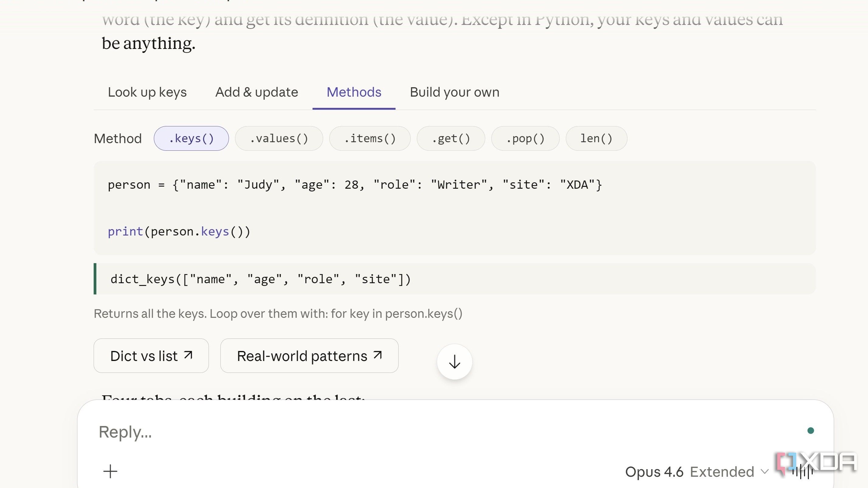The image size is (868, 488).
Task: Go to the Build your own tab
Action: coord(454,92)
